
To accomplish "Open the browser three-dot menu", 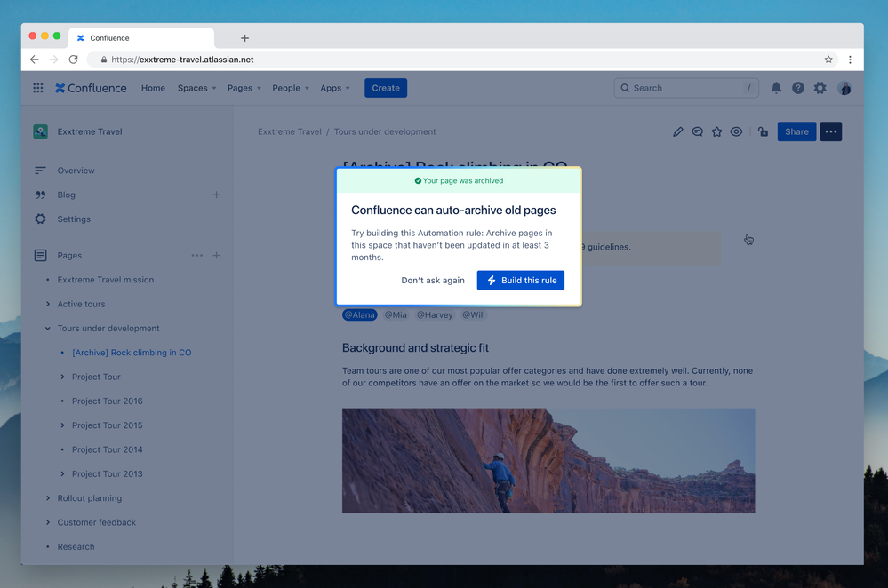I will (x=850, y=60).
